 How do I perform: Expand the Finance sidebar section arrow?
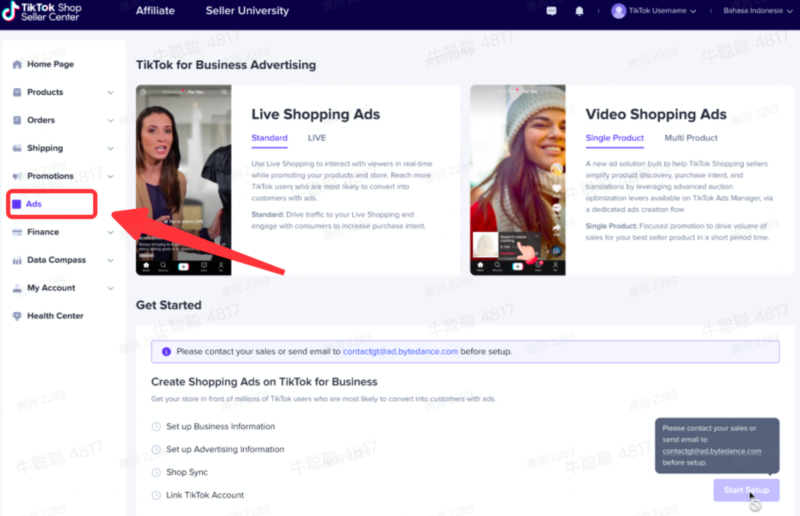(x=110, y=232)
